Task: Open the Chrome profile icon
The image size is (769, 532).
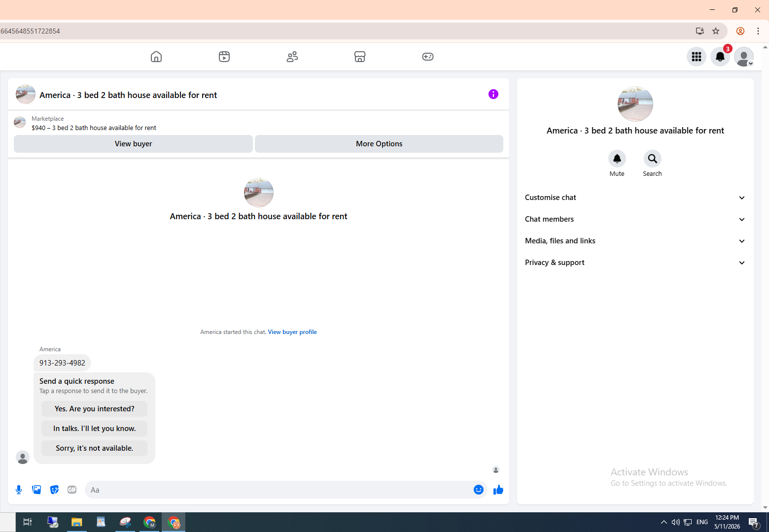Action: [x=740, y=31]
